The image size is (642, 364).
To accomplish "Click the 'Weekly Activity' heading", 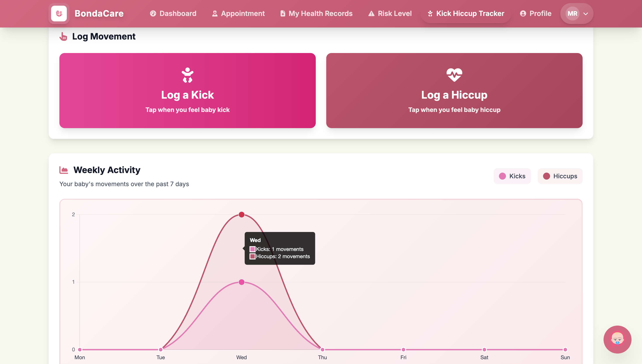I will [107, 170].
